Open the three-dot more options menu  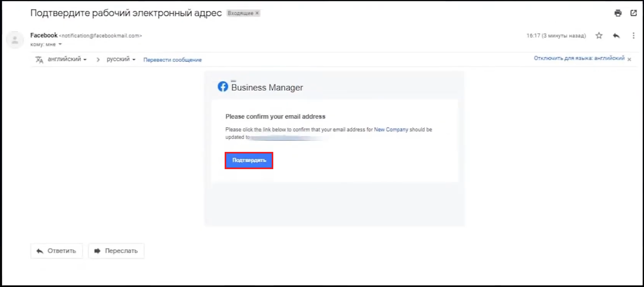tap(633, 36)
